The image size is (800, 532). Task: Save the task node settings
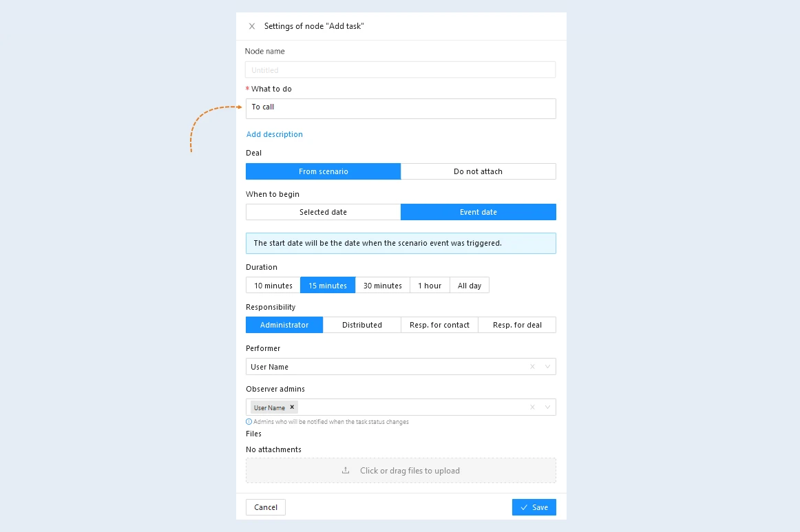click(534, 507)
